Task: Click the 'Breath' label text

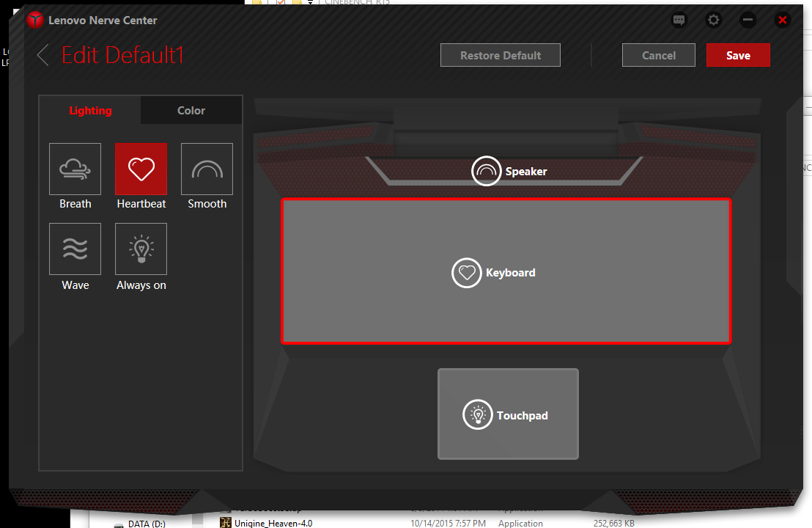Action: pyautogui.click(x=75, y=204)
